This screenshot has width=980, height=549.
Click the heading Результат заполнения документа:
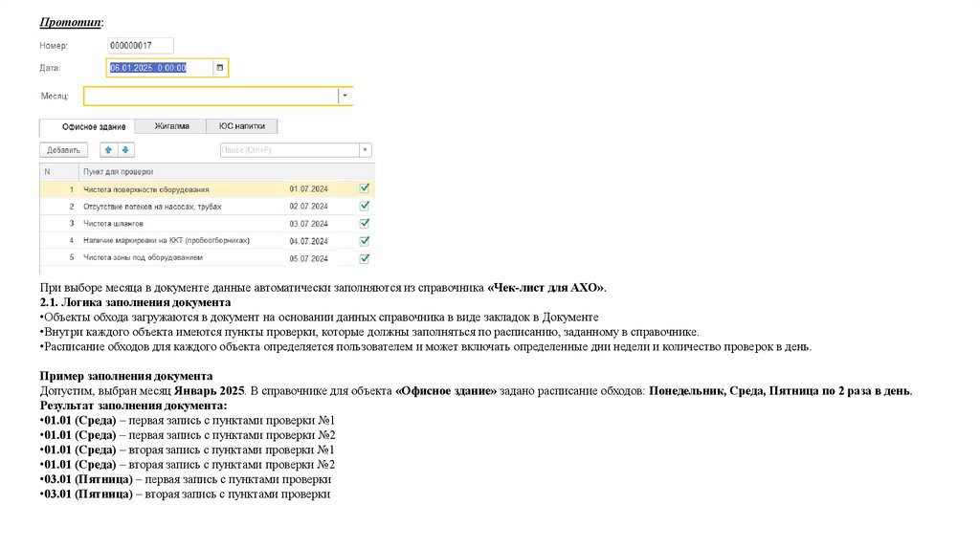pyautogui.click(x=133, y=406)
